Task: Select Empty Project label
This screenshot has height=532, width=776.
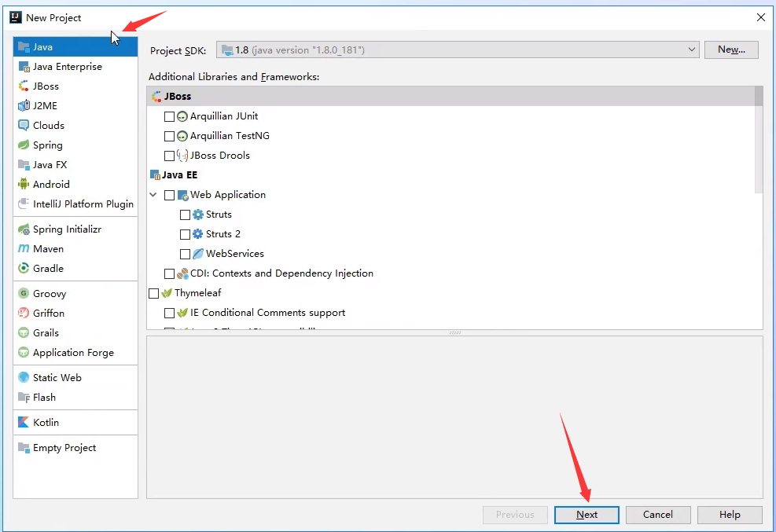Action: tap(64, 448)
